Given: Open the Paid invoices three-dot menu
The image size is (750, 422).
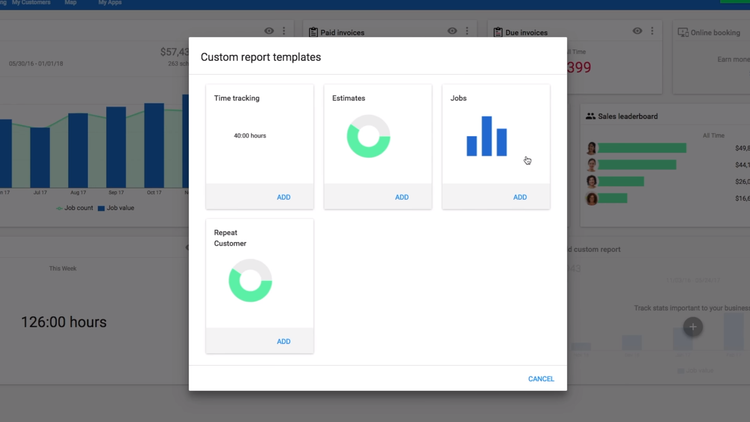Looking at the screenshot, I should (467, 31).
